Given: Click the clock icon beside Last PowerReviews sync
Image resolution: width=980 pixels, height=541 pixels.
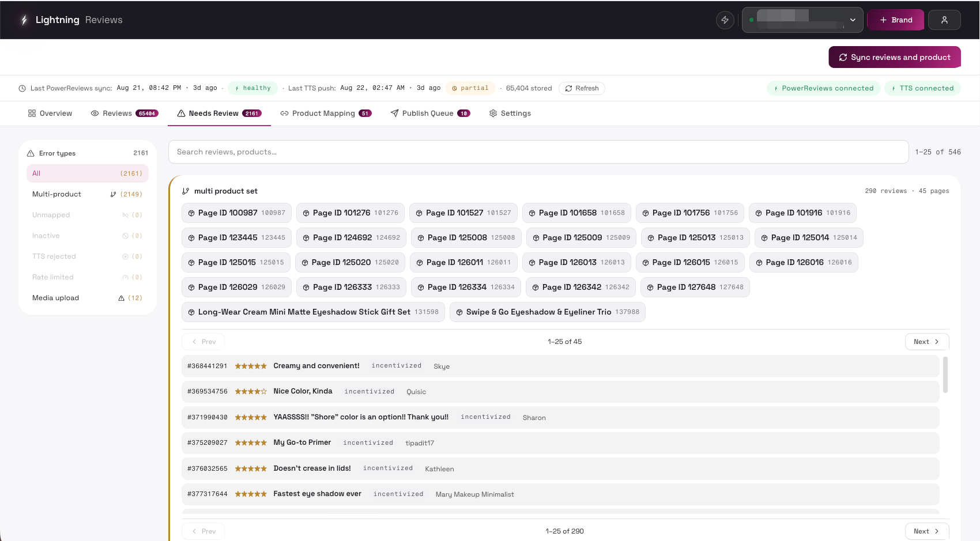Looking at the screenshot, I should tap(22, 89).
